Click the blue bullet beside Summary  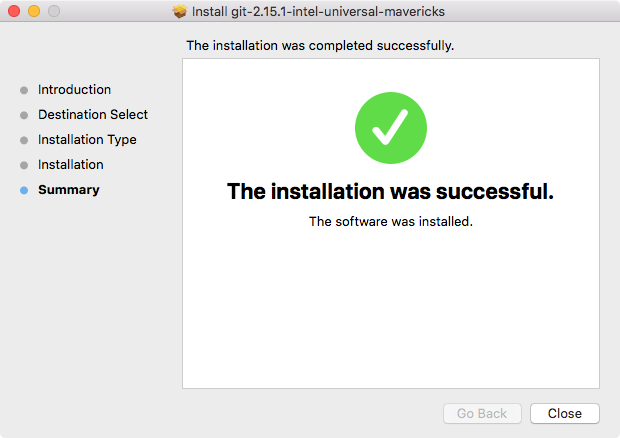coord(24,190)
